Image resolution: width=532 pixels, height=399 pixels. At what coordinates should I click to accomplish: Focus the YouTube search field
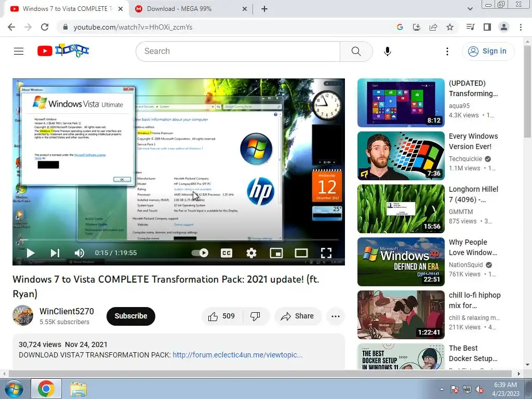point(238,51)
